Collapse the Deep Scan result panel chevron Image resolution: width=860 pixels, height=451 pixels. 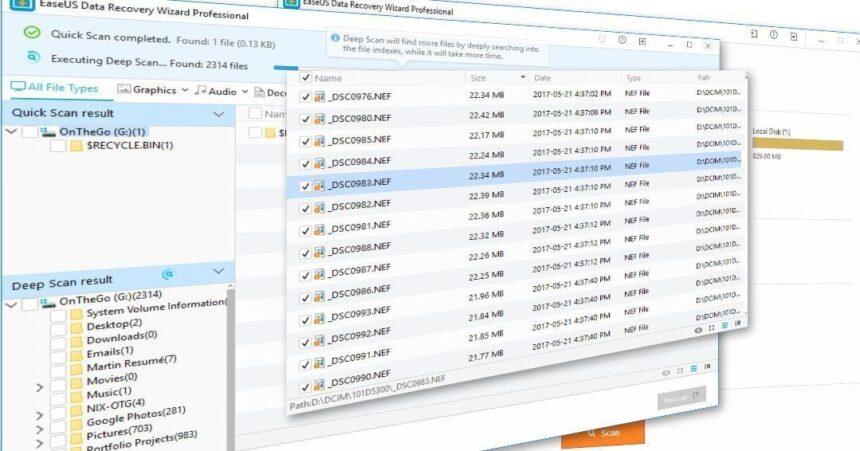click(218, 271)
